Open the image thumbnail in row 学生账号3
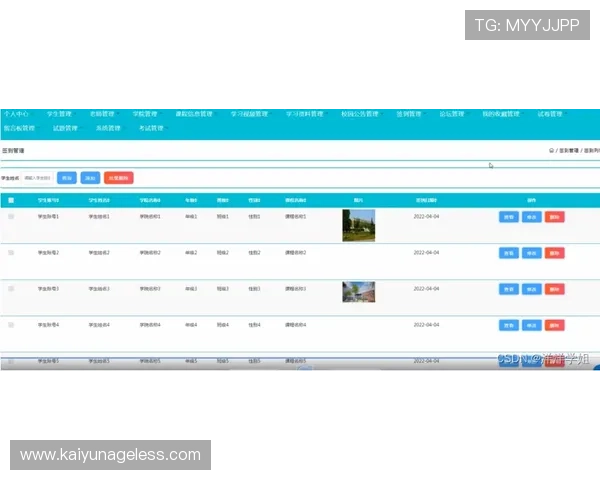 tap(358, 291)
